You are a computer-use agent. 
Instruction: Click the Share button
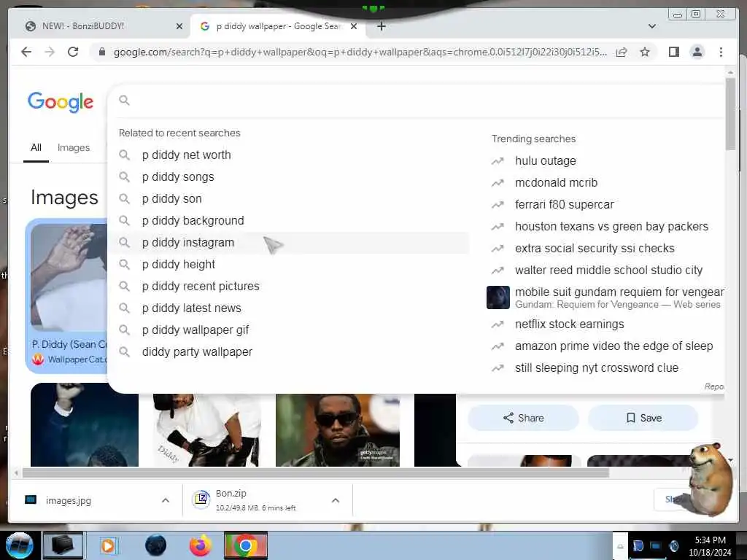(x=523, y=418)
